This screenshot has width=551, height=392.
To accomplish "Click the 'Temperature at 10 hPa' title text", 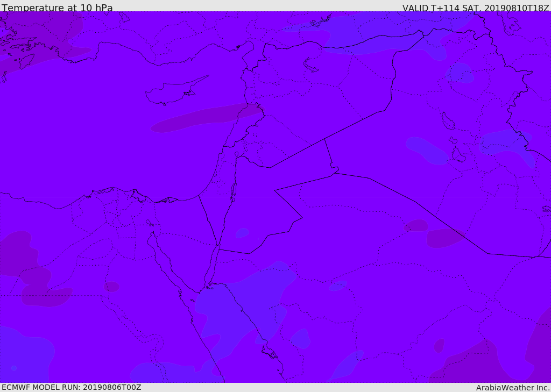I will tap(57, 8).
